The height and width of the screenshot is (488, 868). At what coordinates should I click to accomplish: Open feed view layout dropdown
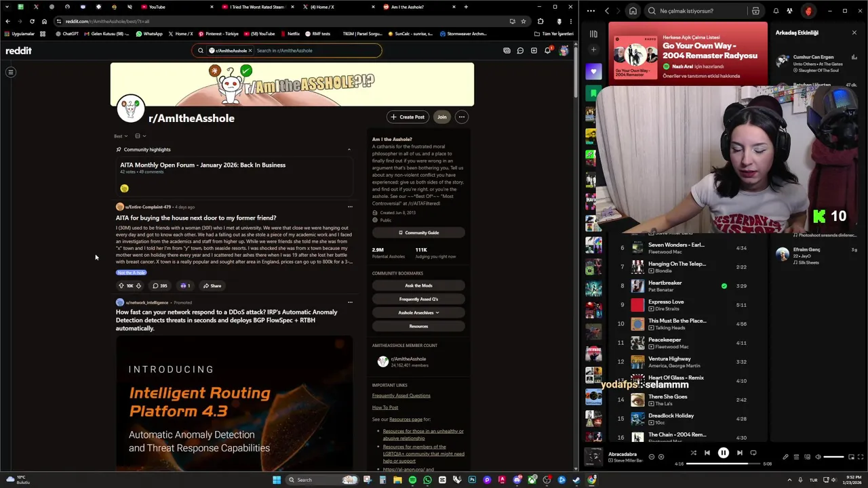click(140, 136)
